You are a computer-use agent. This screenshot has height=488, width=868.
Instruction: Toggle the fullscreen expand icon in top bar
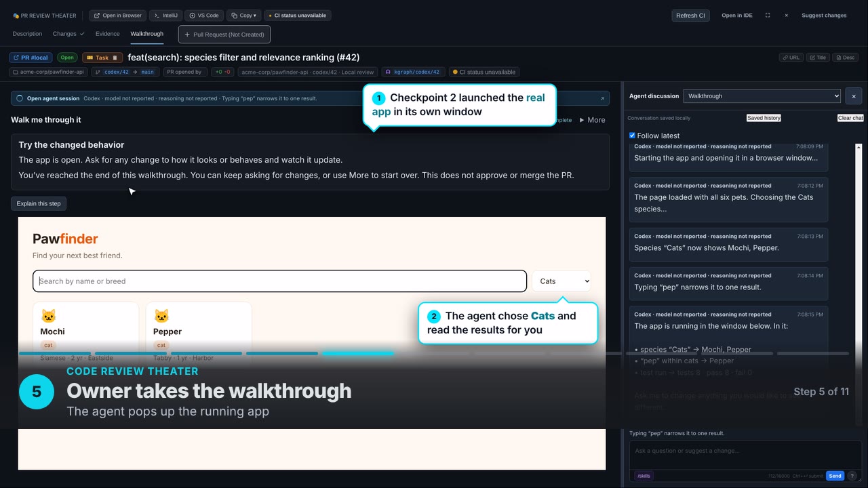pos(768,16)
